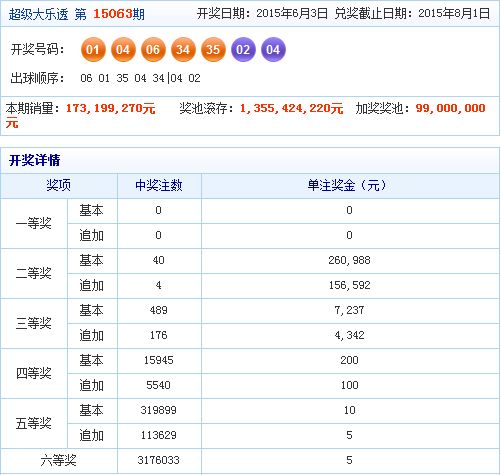Select the orange ball numbered 35
Image resolution: width=501 pixels, height=475 pixels.
pyautogui.click(x=213, y=50)
